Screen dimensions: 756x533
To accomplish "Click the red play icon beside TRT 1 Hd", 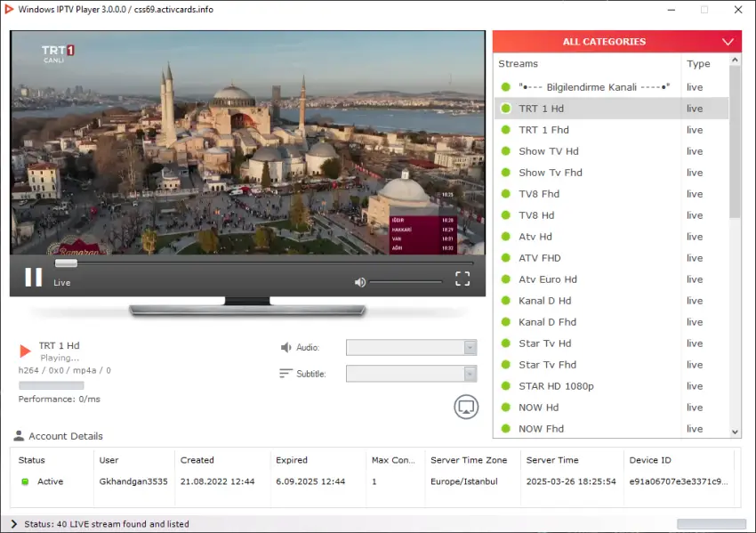I will (25, 351).
